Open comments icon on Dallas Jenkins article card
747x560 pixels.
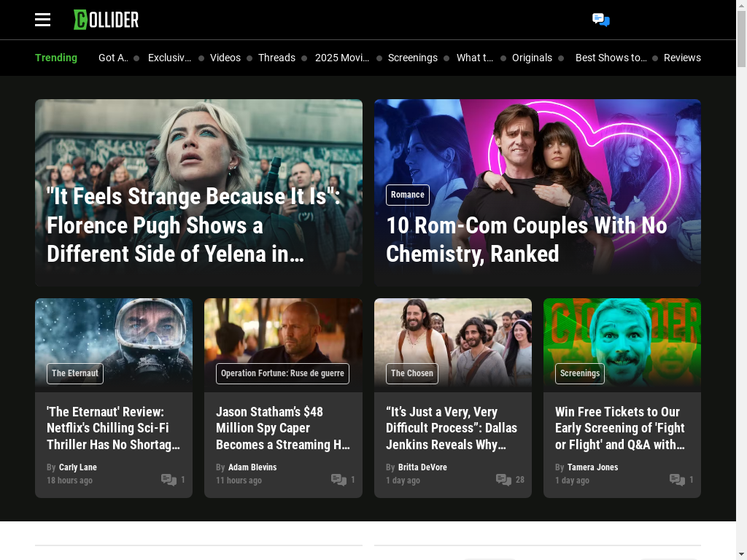503,480
